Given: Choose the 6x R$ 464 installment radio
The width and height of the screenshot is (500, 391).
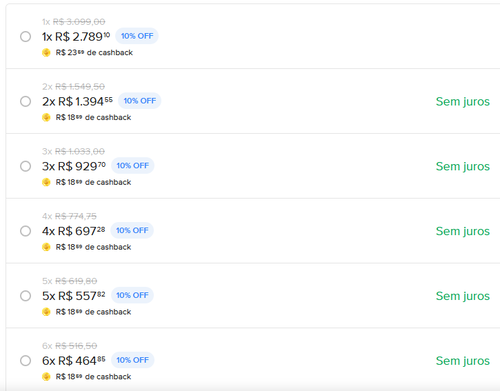Looking at the screenshot, I should [x=25, y=361].
